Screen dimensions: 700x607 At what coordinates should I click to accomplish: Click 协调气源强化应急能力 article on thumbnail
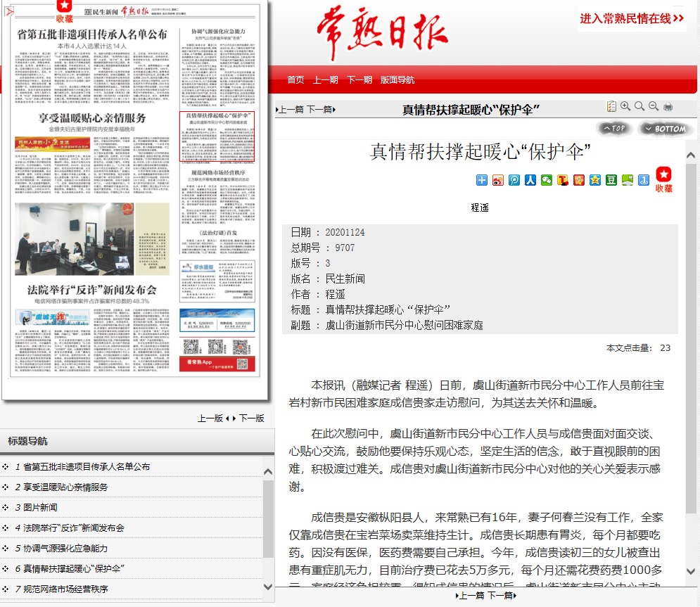tap(218, 68)
